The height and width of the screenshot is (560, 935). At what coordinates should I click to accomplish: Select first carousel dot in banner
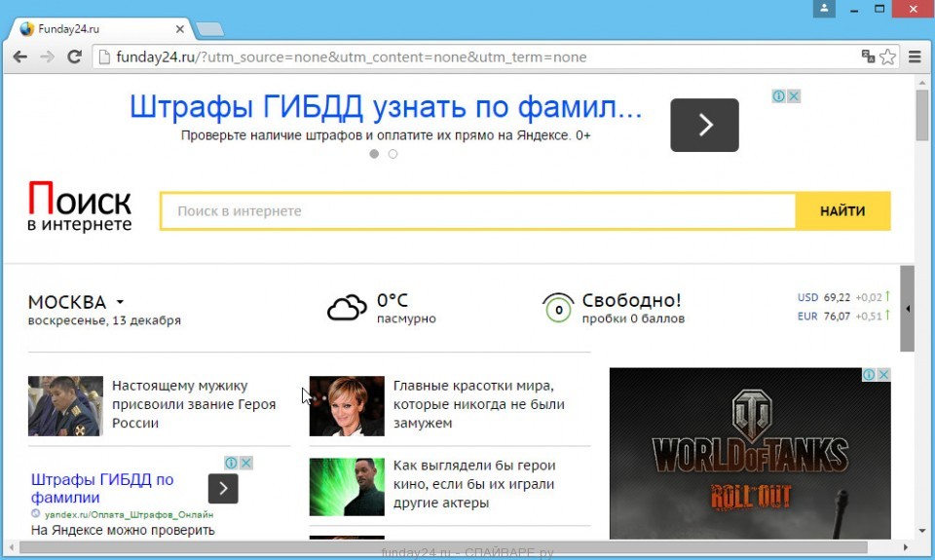[x=374, y=154]
